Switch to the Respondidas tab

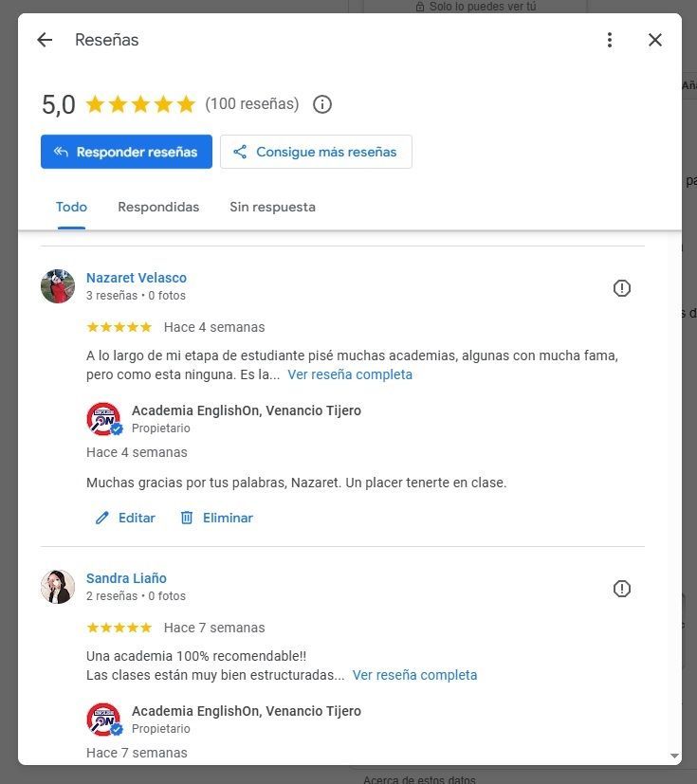158,207
